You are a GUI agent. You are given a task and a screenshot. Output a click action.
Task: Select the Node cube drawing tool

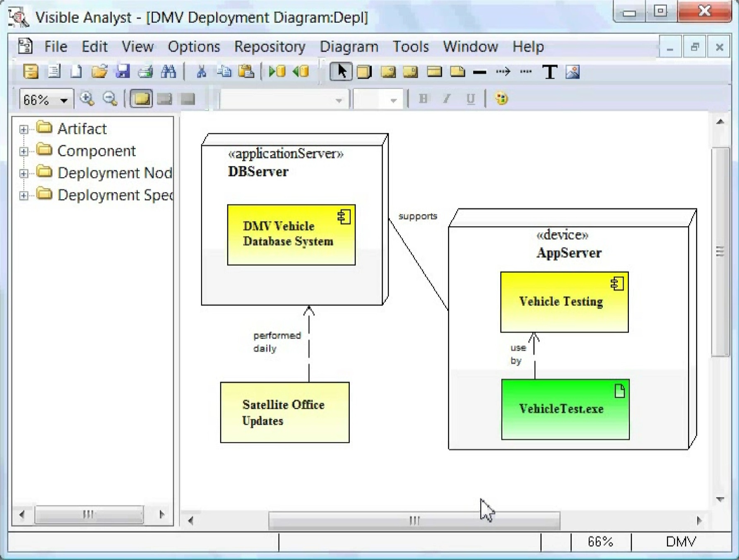364,72
